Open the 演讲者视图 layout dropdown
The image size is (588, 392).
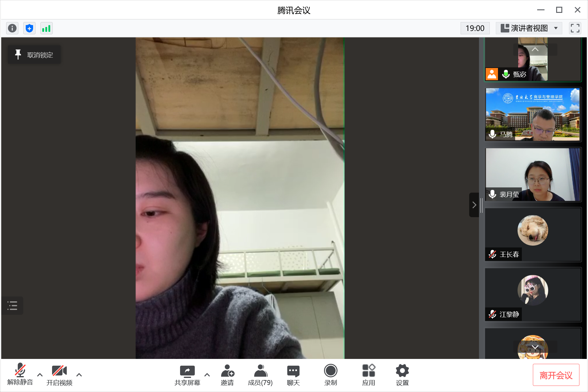coord(529,28)
